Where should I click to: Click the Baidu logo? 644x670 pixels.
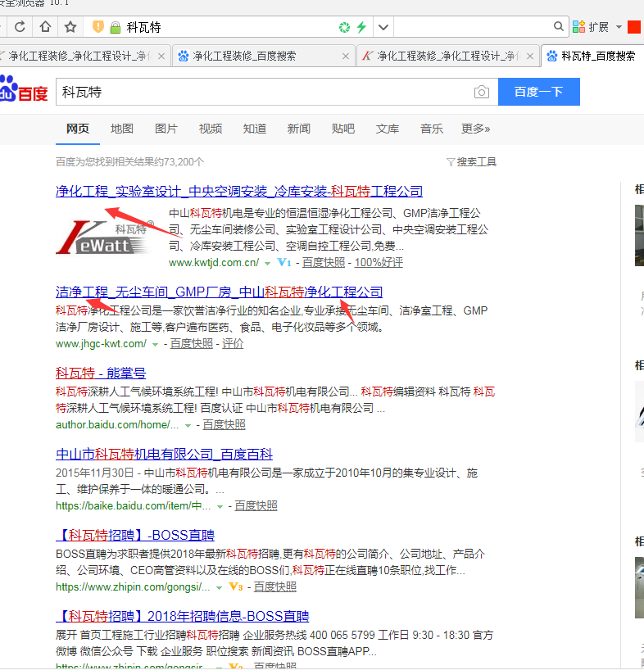pos(25,92)
